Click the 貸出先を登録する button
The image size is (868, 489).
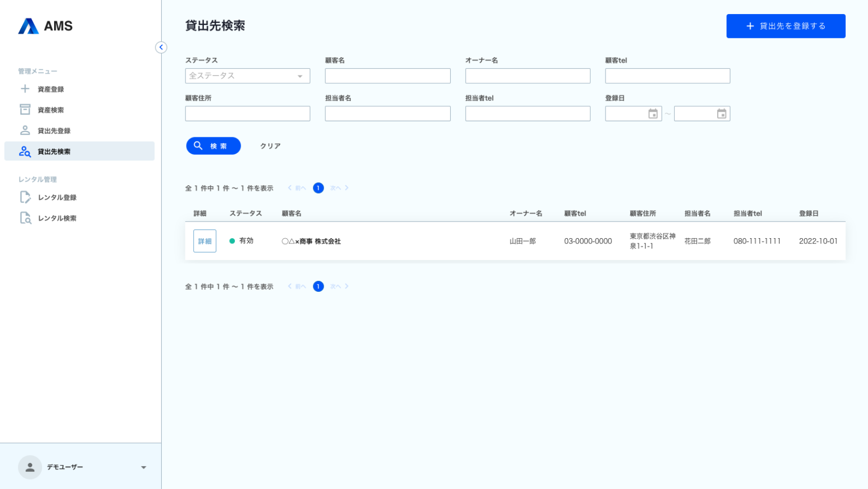click(785, 26)
